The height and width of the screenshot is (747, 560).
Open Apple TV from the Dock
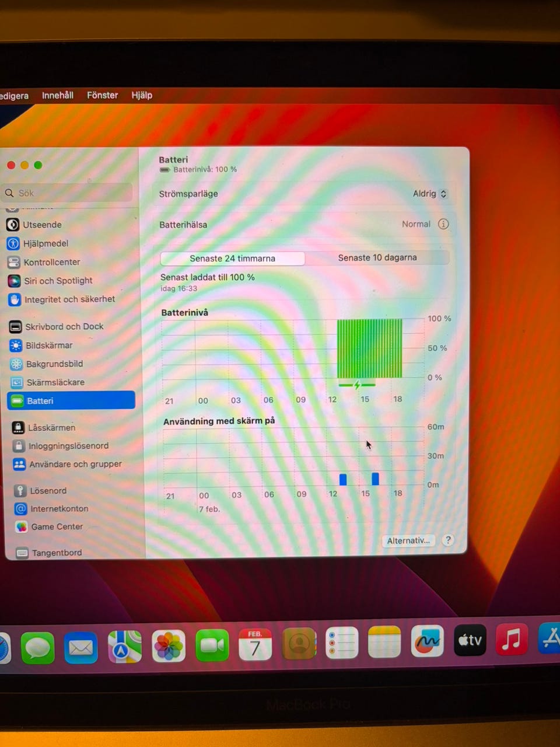click(470, 640)
